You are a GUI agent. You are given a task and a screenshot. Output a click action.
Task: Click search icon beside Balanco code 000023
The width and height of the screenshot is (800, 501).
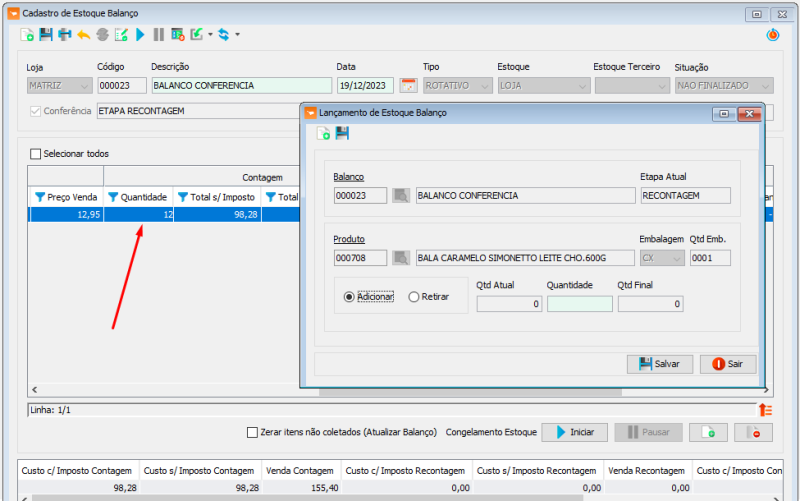point(401,195)
